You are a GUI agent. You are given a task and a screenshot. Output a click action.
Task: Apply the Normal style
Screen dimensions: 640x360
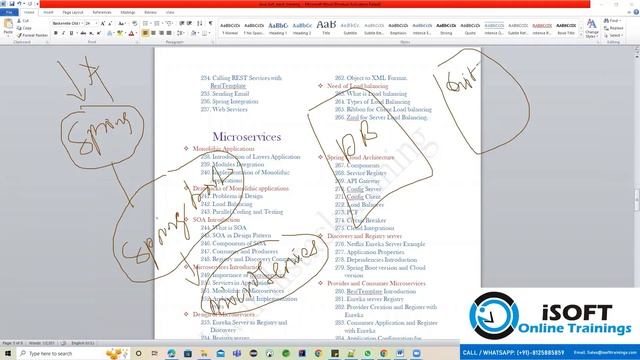pyautogui.click(x=230, y=28)
